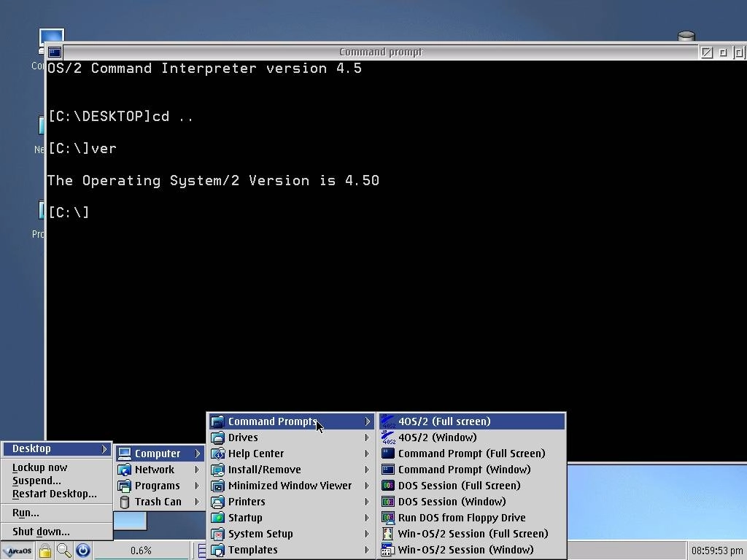Open Command prompt window system menu icon
The image size is (747, 560).
tap(54, 52)
